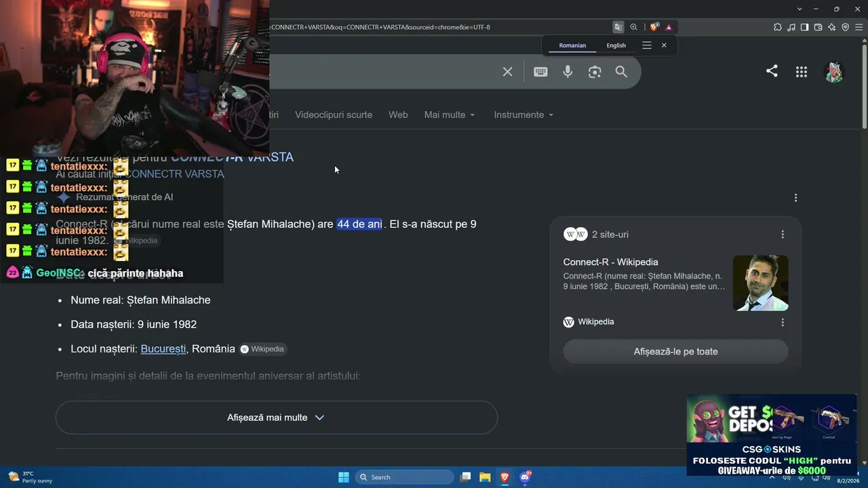
Task: Clear the Google search box text
Action: pyautogui.click(x=507, y=72)
